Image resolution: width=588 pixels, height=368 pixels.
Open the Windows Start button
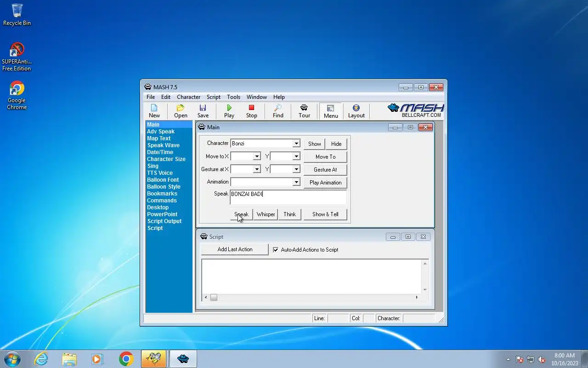pyautogui.click(x=12, y=359)
